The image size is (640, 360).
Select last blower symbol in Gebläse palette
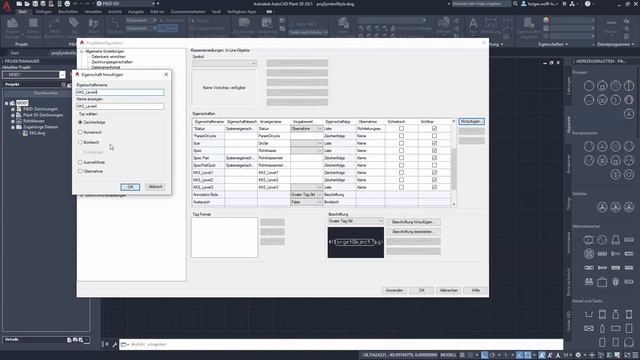[629, 207]
